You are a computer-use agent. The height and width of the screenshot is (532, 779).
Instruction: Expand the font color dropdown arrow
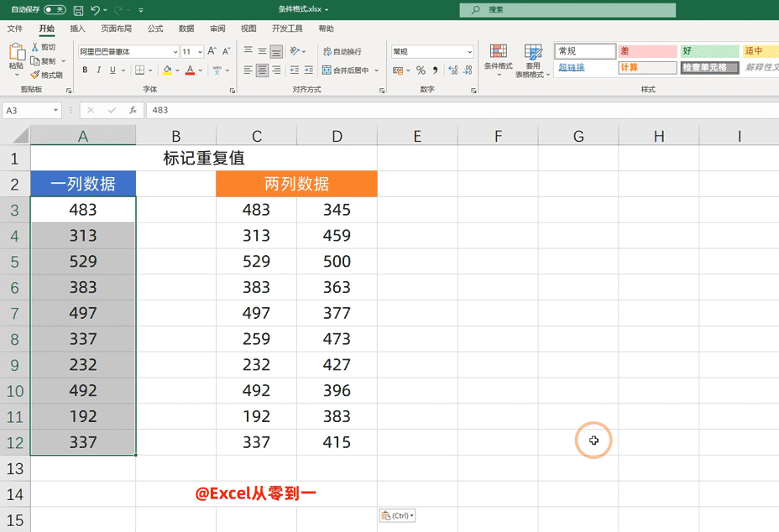coord(198,70)
